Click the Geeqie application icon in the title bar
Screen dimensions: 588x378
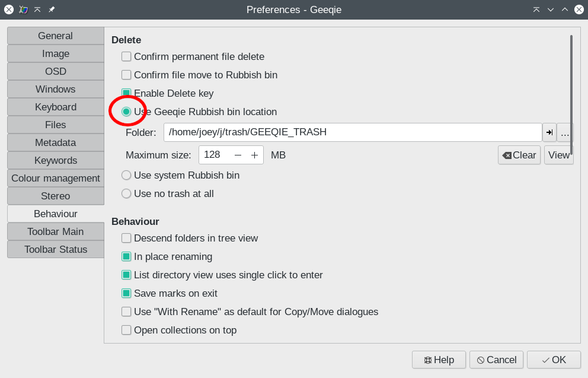click(23, 9)
